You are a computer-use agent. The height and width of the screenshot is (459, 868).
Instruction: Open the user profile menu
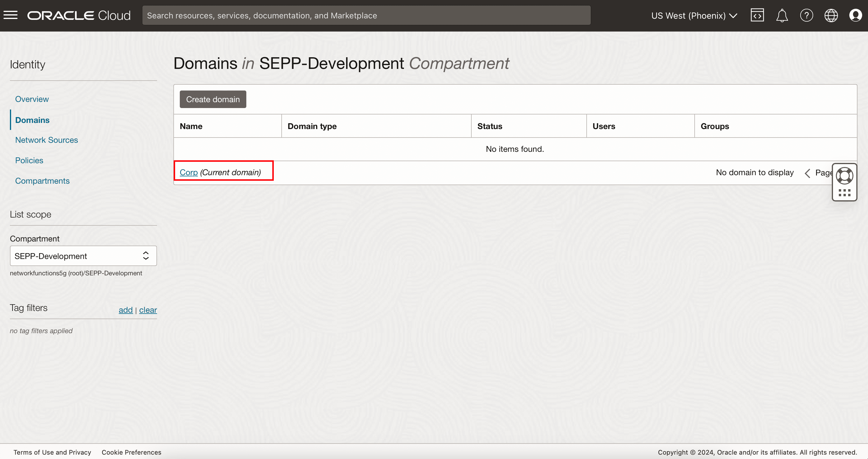(x=855, y=15)
